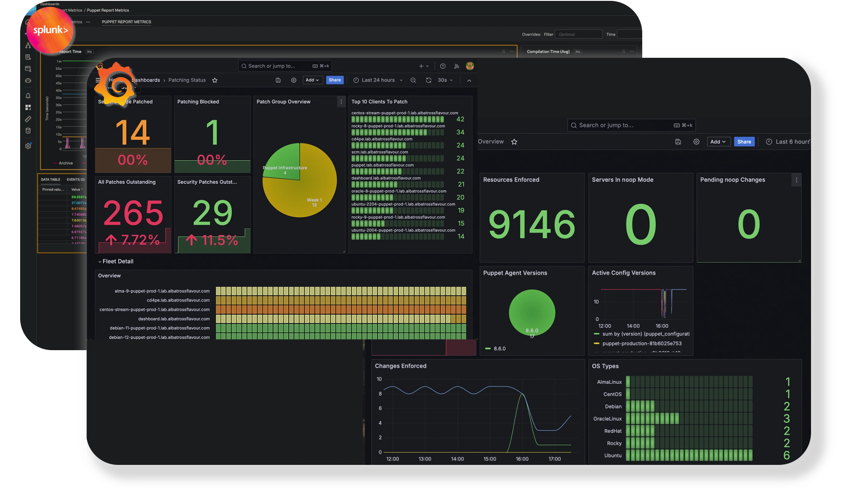This screenshot has width=868, height=488.
Task: Open the Patch Group Overview panel menu
Action: [341, 101]
